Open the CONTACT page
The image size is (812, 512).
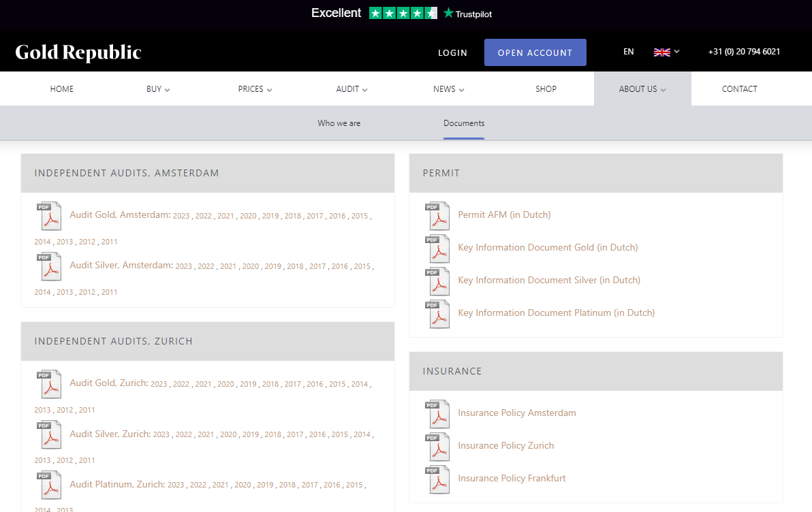click(740, 89)
